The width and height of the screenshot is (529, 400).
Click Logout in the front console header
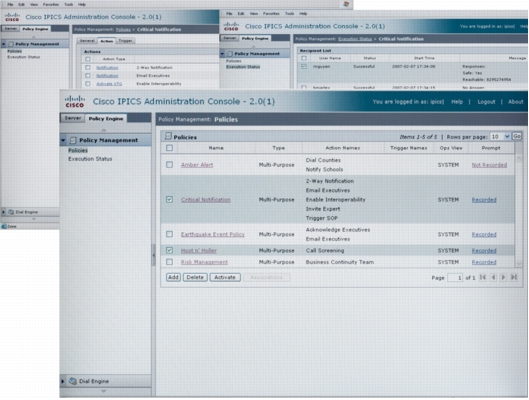486,102
